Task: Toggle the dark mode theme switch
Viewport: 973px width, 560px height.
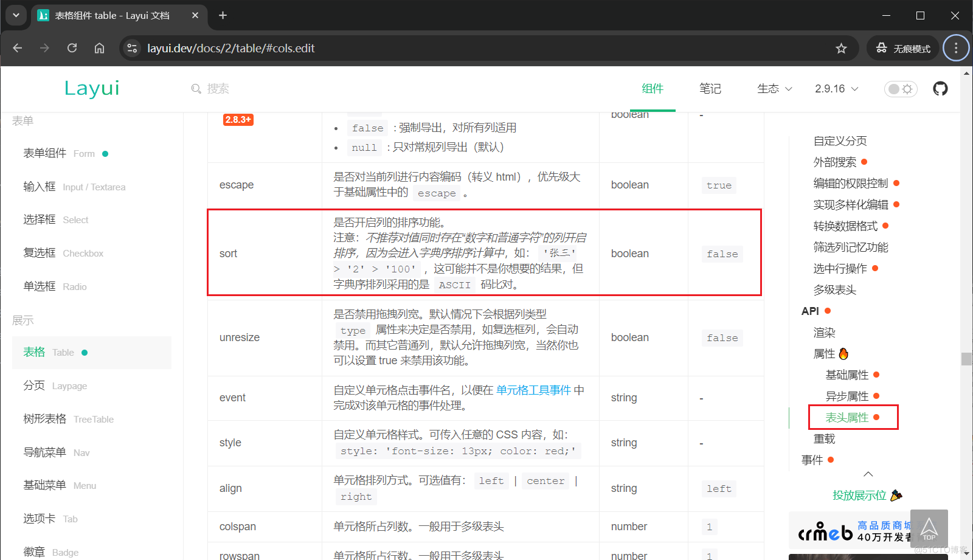Action: [900, 89]
